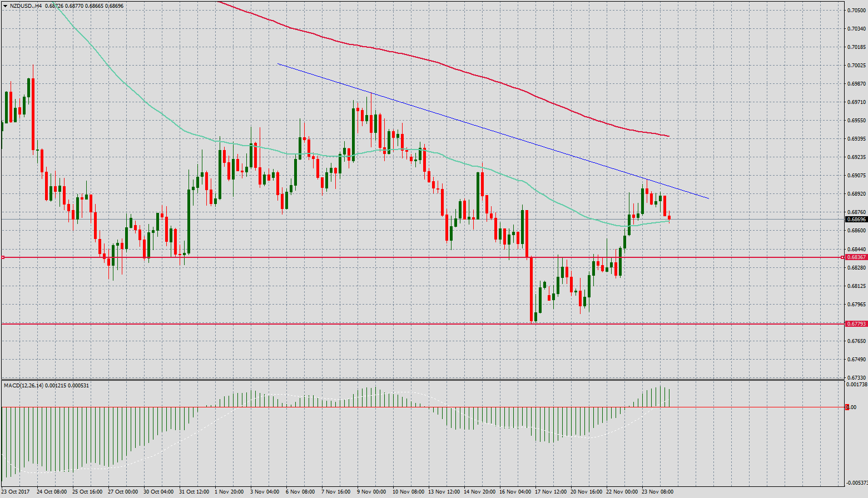Click the dropdown arrow beside NZDUSD,H4

5,6
